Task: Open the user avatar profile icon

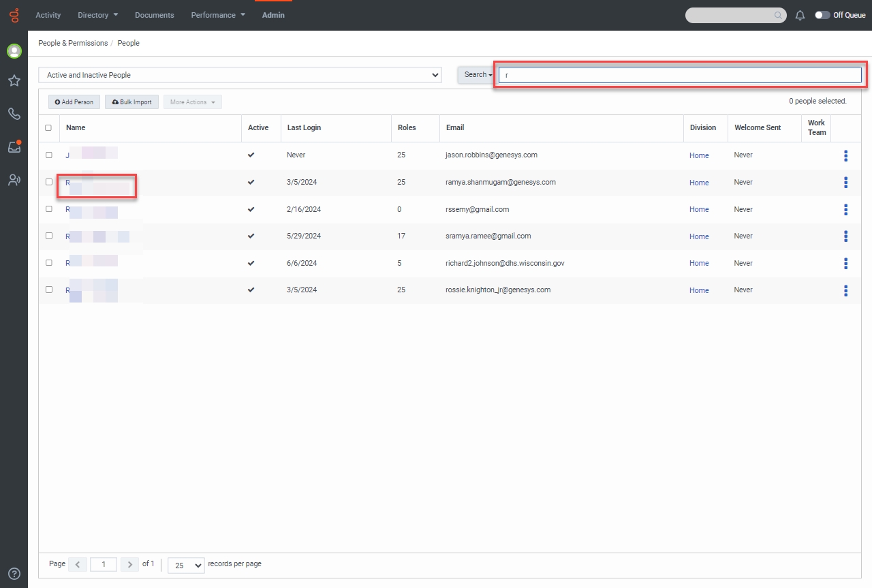Action: coord(14,51)
